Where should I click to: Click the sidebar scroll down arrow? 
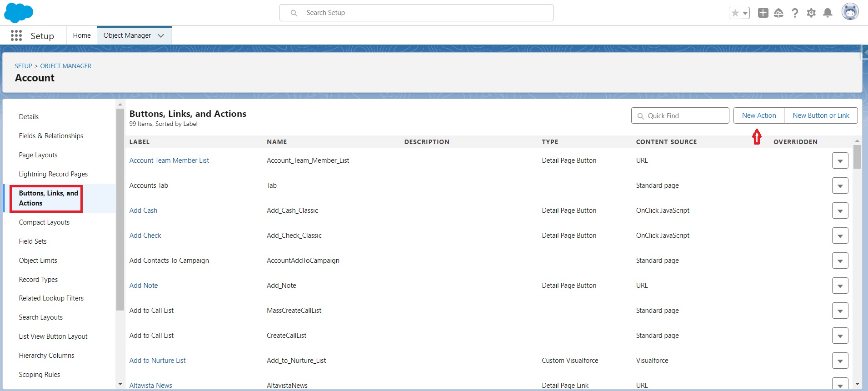(x=120, y=384)
